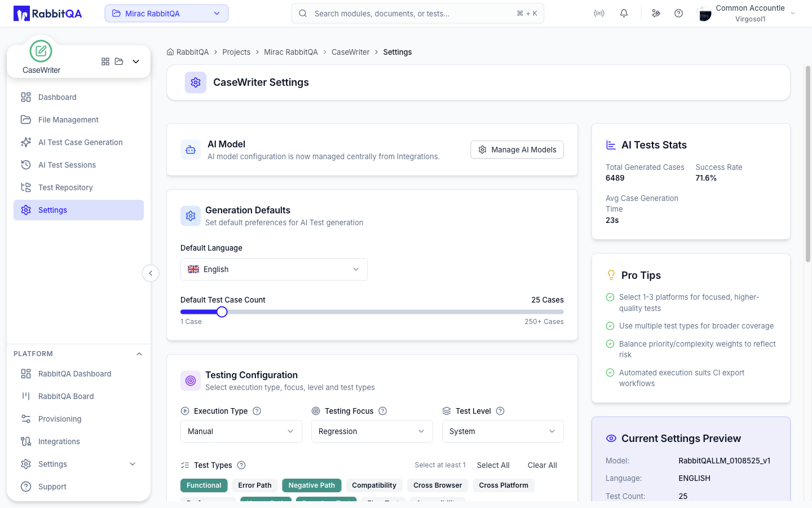The image size is (812, 508).
Task: Click the Manage AI Models button
Action: click(517, 150)
